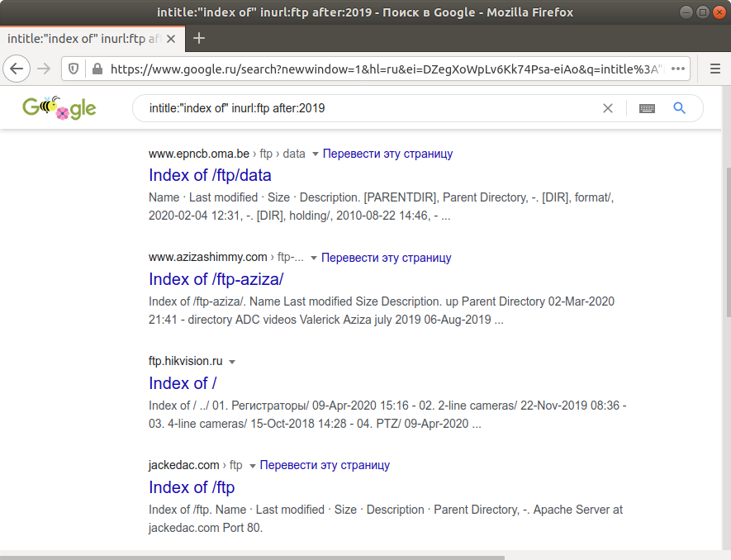Open tracking protection shield icon
The height and width of the screenshot is (560, 731).
[74, 69]
